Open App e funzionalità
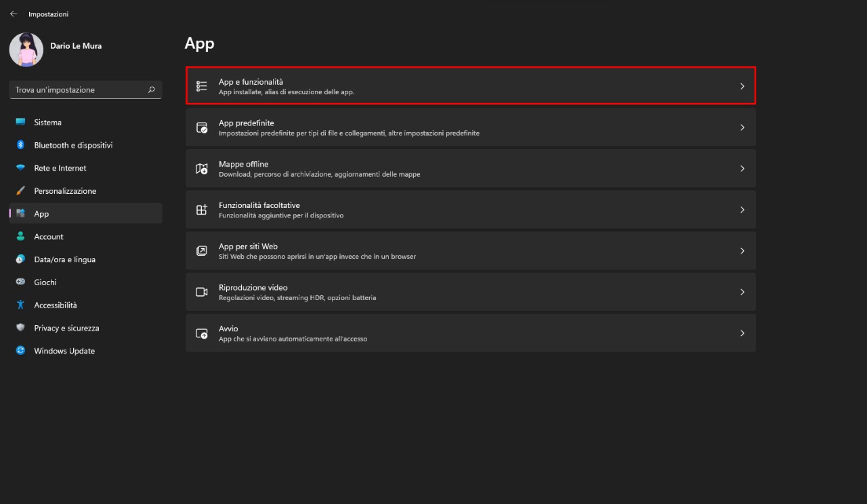867x504 pixels. point(471,86)
